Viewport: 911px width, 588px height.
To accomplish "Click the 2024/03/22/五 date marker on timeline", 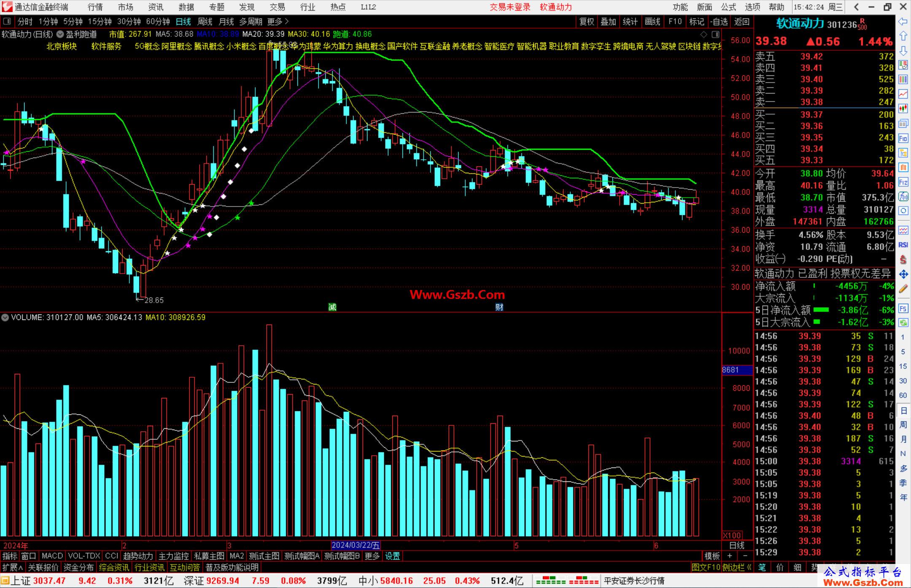I will click(x=356, y=545).
